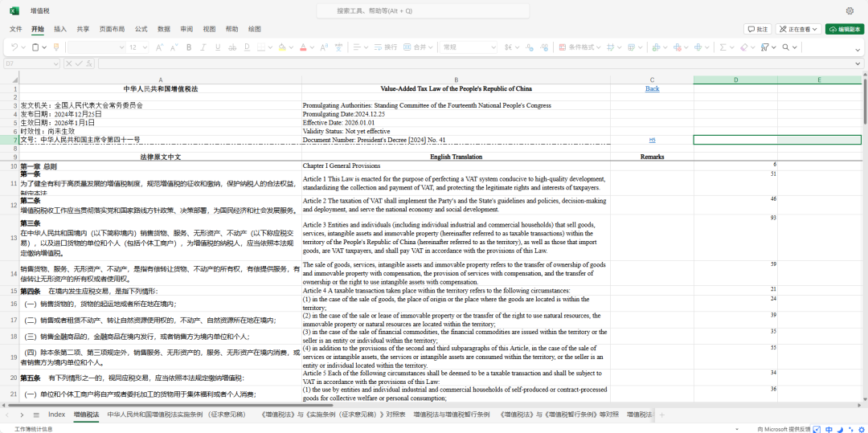Open the Find magnifier icon

coord(788,47)
